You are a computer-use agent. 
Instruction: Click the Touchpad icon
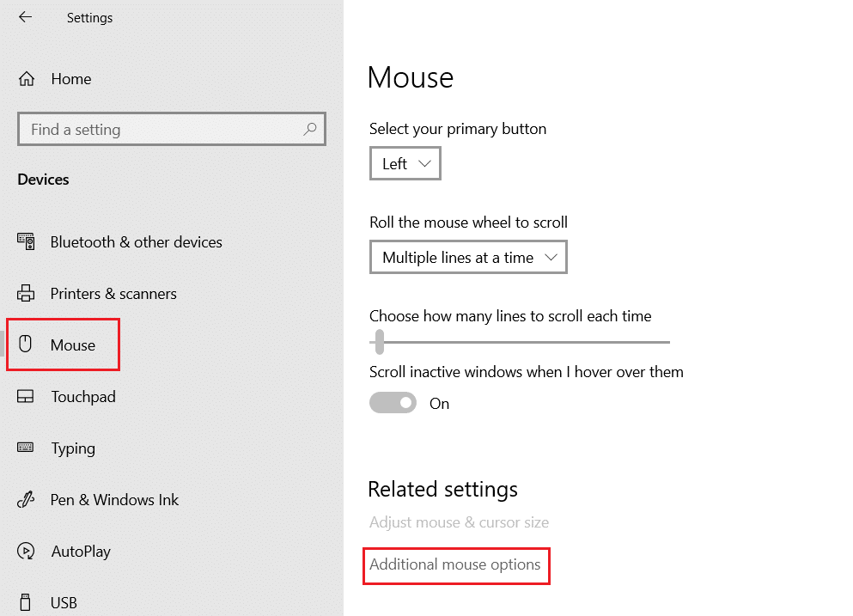(x=26, y=396)
